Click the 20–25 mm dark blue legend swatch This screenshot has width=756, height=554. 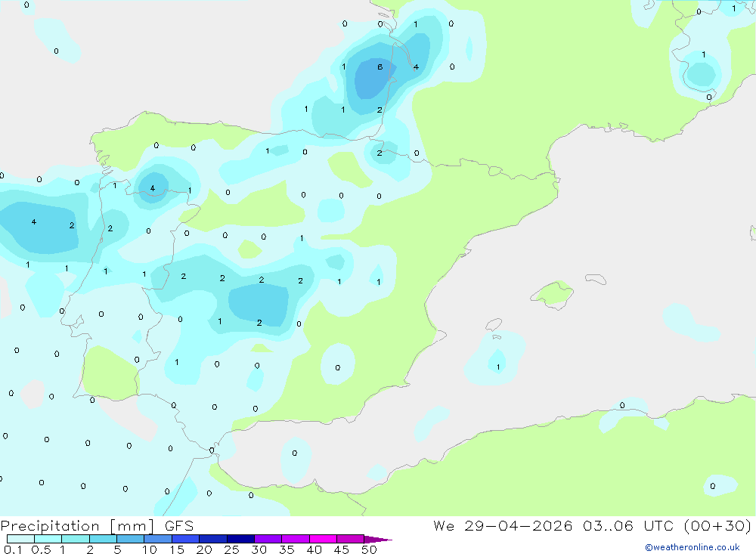(213, 539)
